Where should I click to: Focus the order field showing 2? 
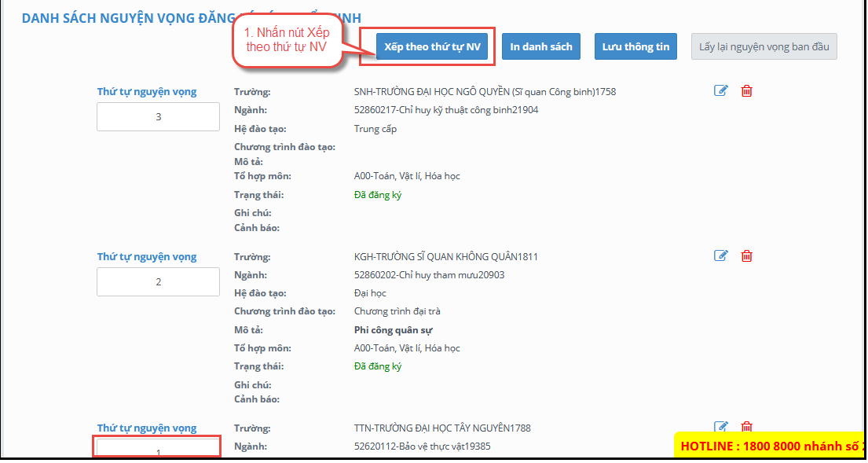click(158, 282)
